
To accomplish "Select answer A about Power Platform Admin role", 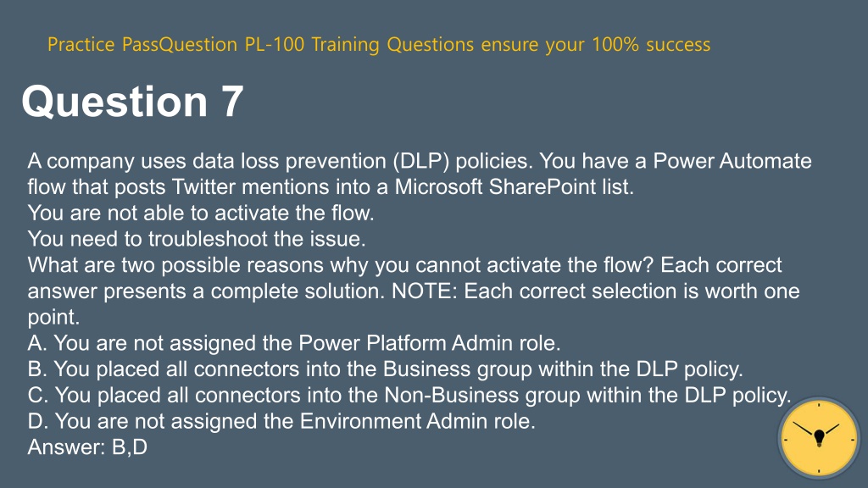I will pos(294,343).
